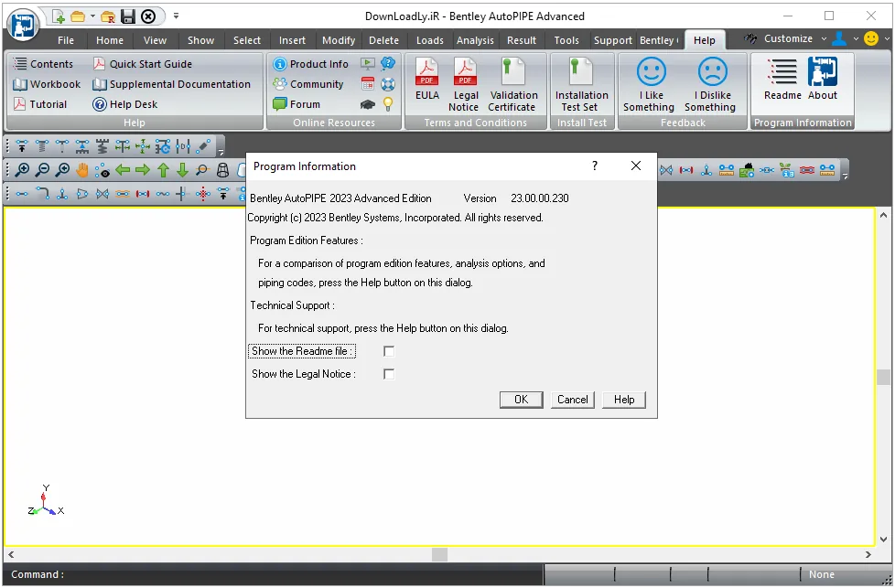Select the insert valve tool
Screen dimensions: 895x588
(102, 194)
